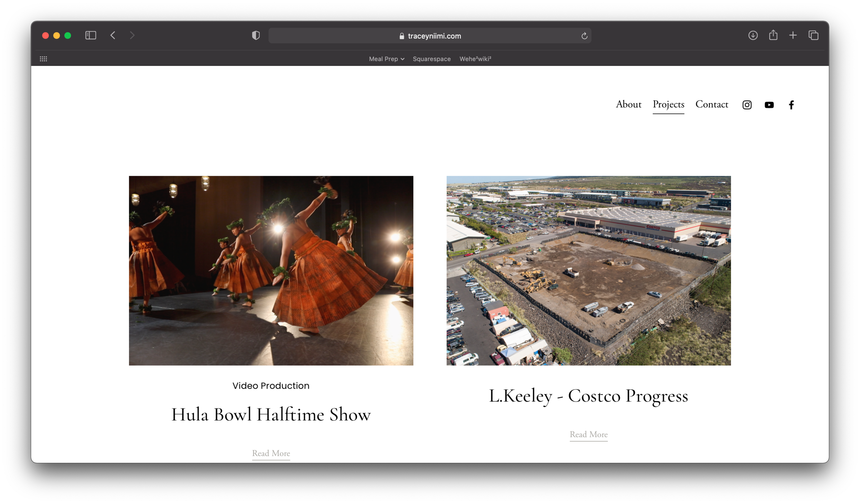Open a new tab
The height and width of the screenshot is (504, 860).
point(793,35)
